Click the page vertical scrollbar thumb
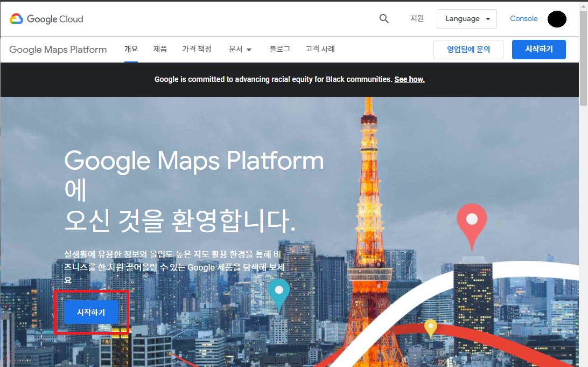588x367 pixels. (584, 58)
